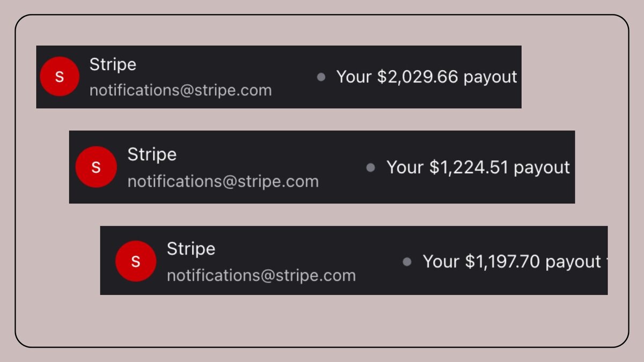
Task: Click notifications@stripe.com address in the $1,197.70 row
Action: coord(261,276)
